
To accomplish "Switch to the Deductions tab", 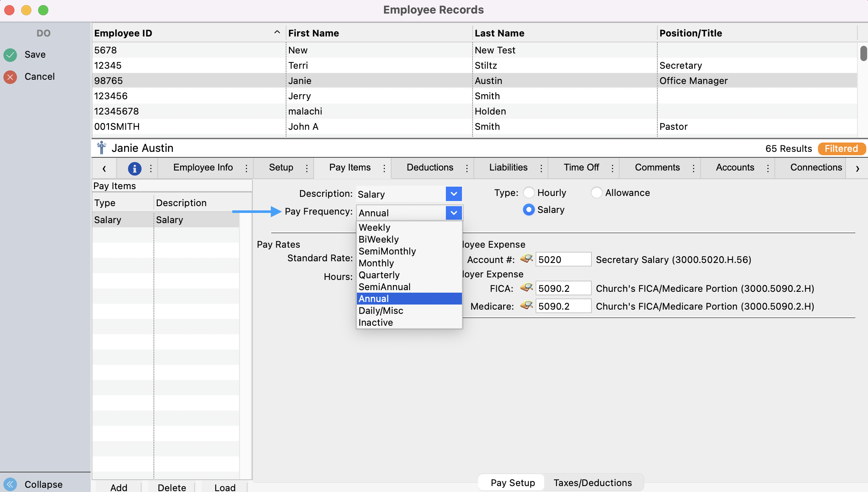I will click(x=430, y=168).
